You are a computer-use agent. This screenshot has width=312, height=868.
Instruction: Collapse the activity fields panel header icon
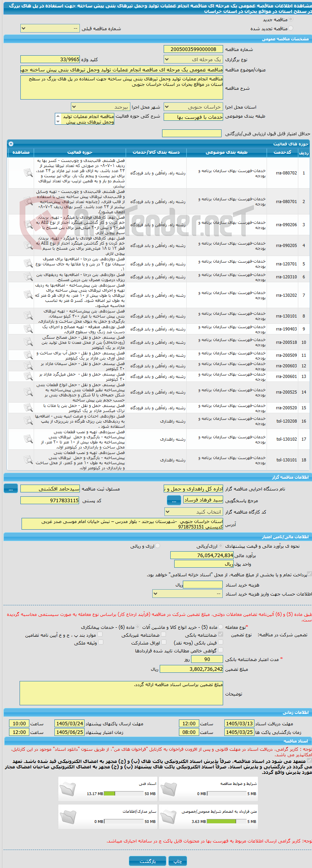pos(11,144)
